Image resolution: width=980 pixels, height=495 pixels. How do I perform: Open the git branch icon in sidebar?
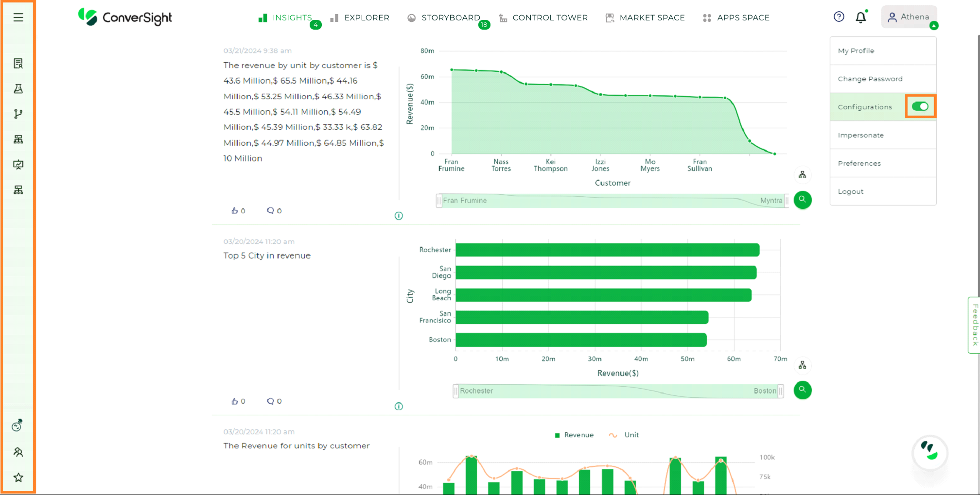18,114
